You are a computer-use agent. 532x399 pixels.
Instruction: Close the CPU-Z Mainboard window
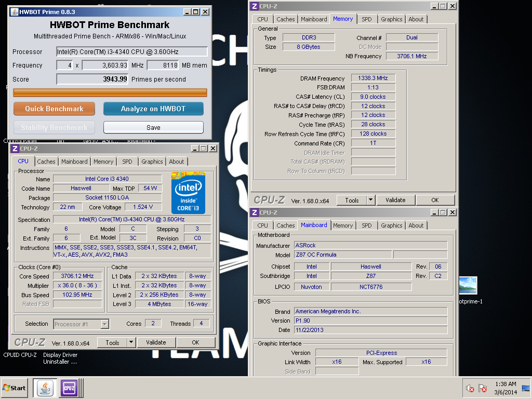(x=453, y=212)
